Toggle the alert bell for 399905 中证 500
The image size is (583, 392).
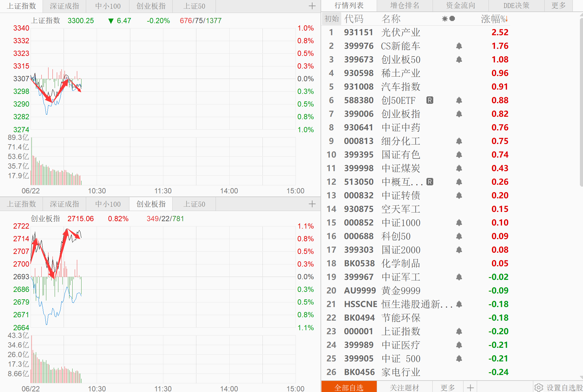pyautogui.click(x=459, y=359)
